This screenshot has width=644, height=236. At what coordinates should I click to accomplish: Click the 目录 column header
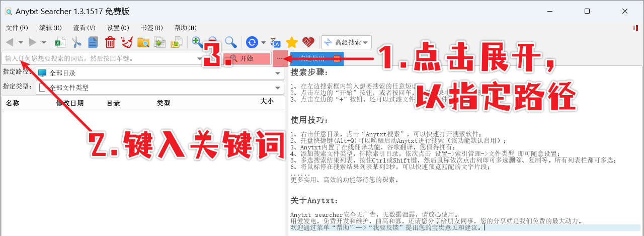(x=113, y=103)
